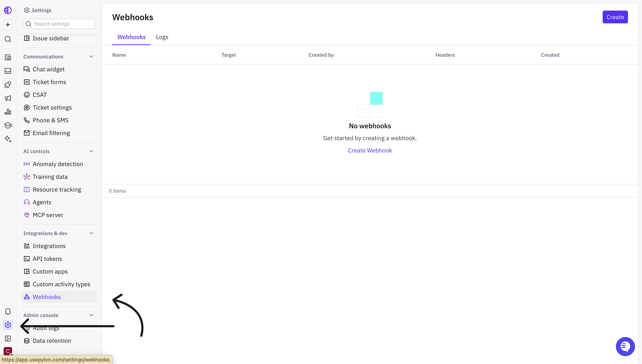Collapse the AI controls section
The image size is (642, 364).
coord(91,151)
